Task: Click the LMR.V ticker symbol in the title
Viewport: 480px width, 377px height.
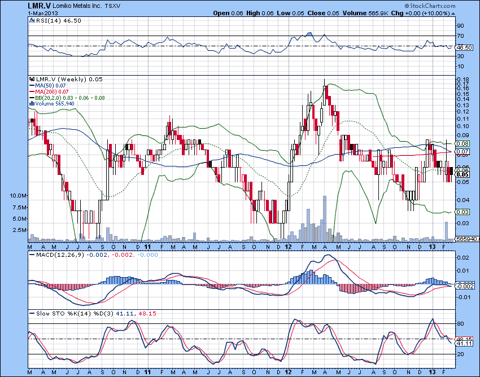Action: (x=38, y=6)
